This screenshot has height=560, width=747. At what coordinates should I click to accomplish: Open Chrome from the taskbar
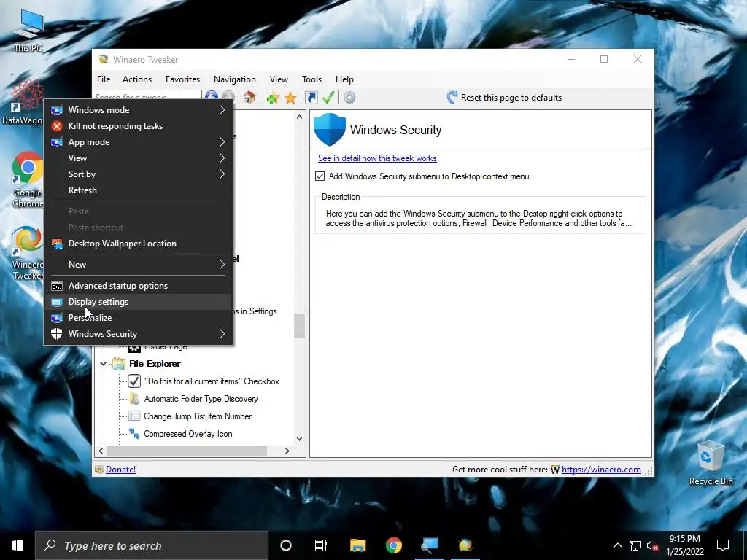(393, 545)
